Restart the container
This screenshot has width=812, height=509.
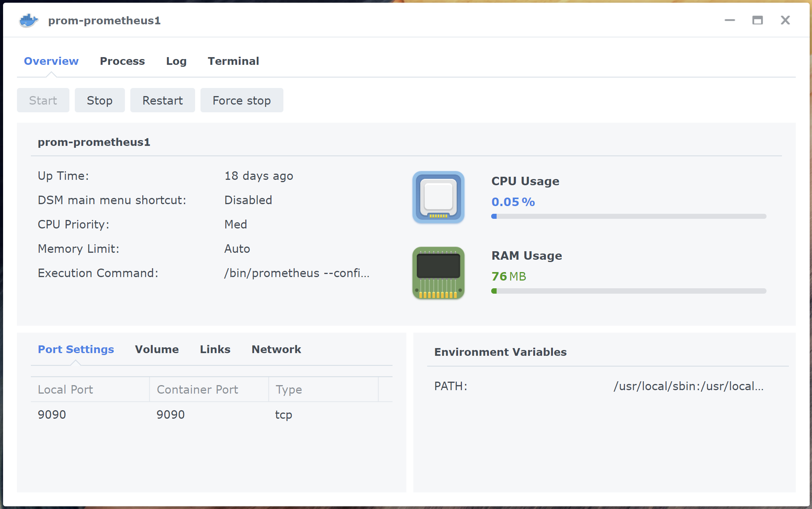(x=162, y=100)
